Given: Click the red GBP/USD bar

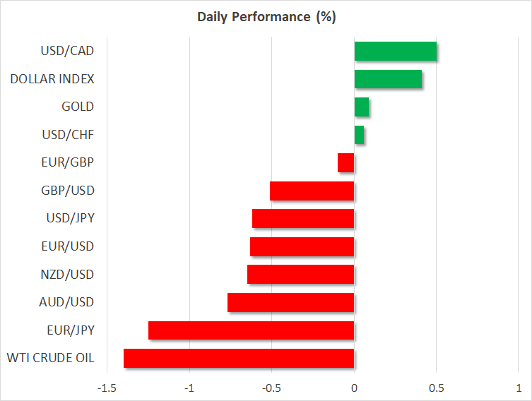Looking at the screenshot, I should pyautogui.click(x=312, y=191).
